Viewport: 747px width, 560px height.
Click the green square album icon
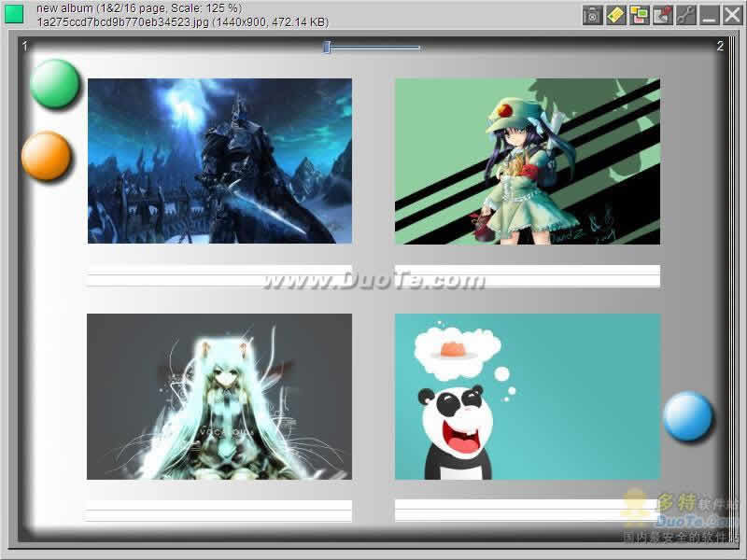click(14, 14)
